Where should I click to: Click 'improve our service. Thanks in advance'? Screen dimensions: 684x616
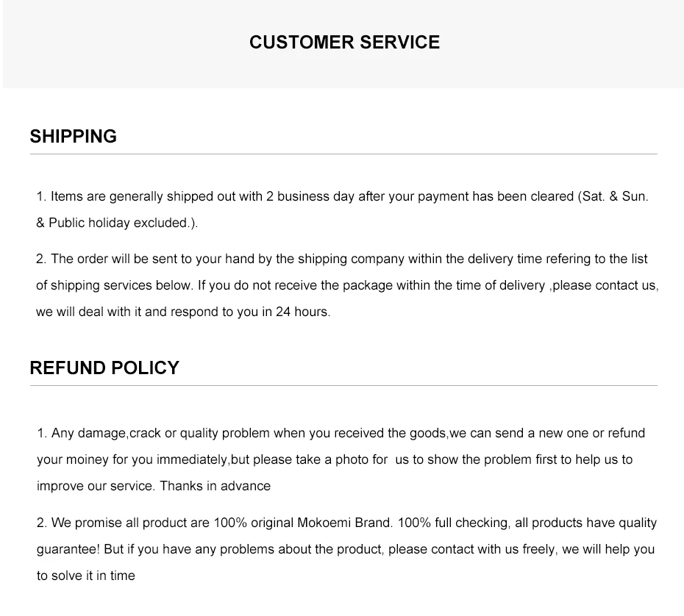pos(154,487)
